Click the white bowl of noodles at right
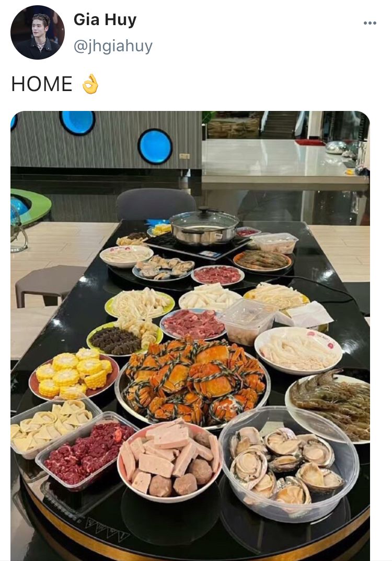392x561 pixels. tap(298, 350)
